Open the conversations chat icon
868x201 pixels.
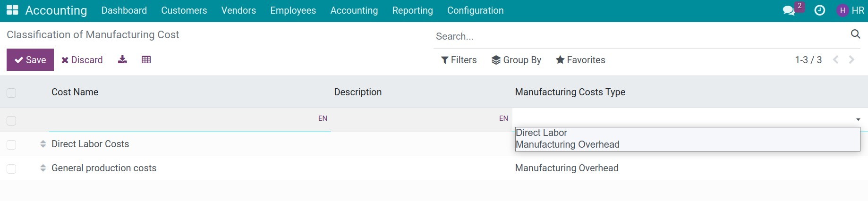pos(789,10)
